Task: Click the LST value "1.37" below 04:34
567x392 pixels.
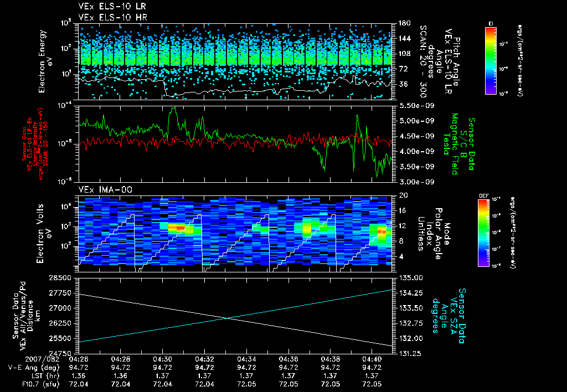Action: pos(246,376)
